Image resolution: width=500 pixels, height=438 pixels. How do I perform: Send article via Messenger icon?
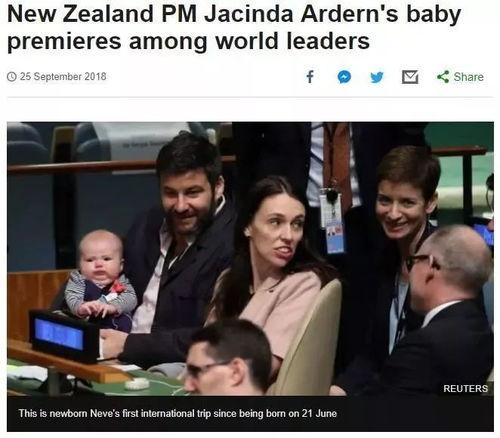[344, 77]
